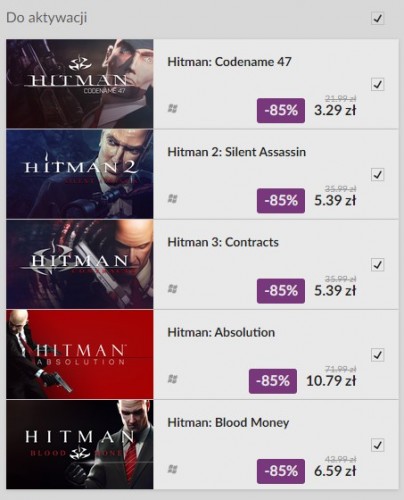
Task: Uncheck Hitman: Codename 47 checkbox
Action: coord(377,84)
